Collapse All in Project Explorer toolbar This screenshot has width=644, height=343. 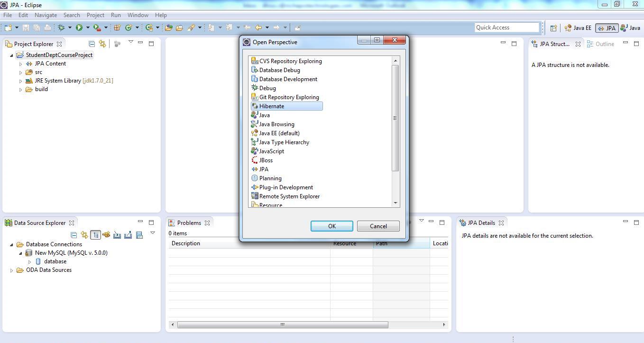tap(92, 44)
